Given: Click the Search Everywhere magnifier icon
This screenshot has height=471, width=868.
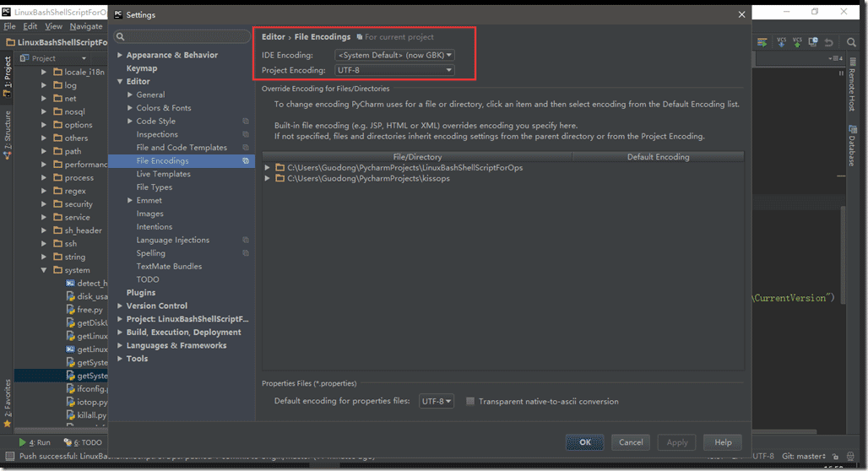Looking at the screenshot, I should [851, 42].
